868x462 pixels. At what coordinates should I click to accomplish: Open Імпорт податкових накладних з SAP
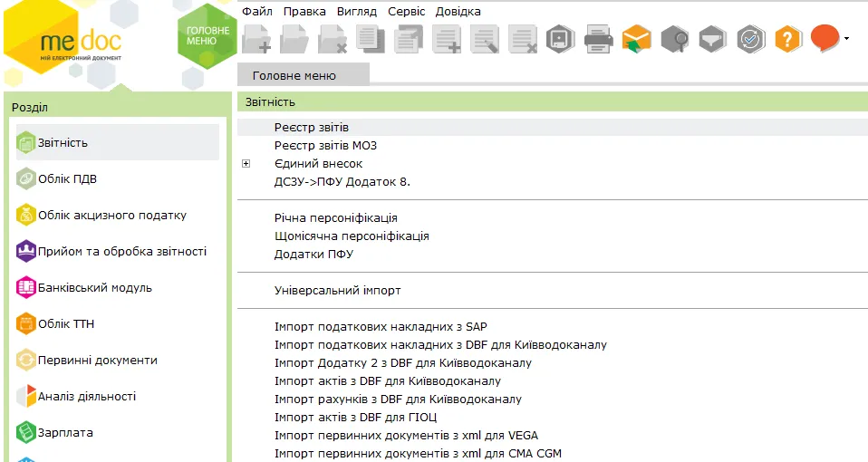[381, 327]
